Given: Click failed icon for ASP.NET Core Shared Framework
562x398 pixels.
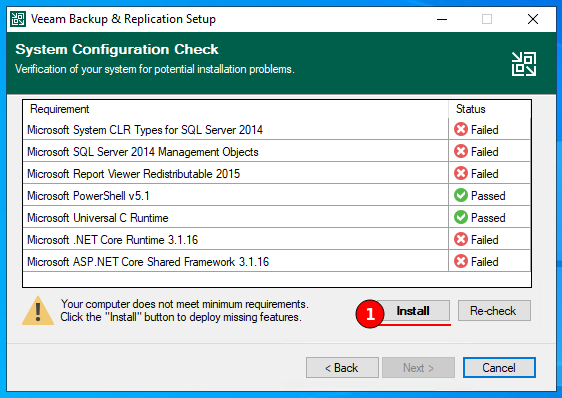Looking at the screenshot, I should coord(461,261).
